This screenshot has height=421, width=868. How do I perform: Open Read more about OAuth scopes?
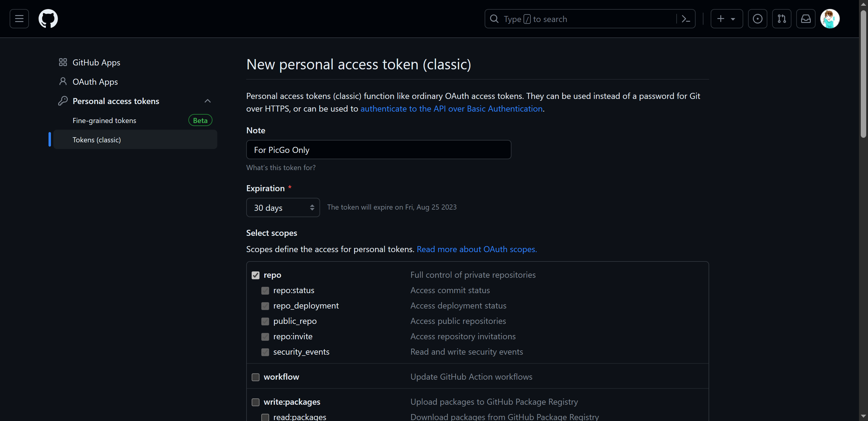476,249
